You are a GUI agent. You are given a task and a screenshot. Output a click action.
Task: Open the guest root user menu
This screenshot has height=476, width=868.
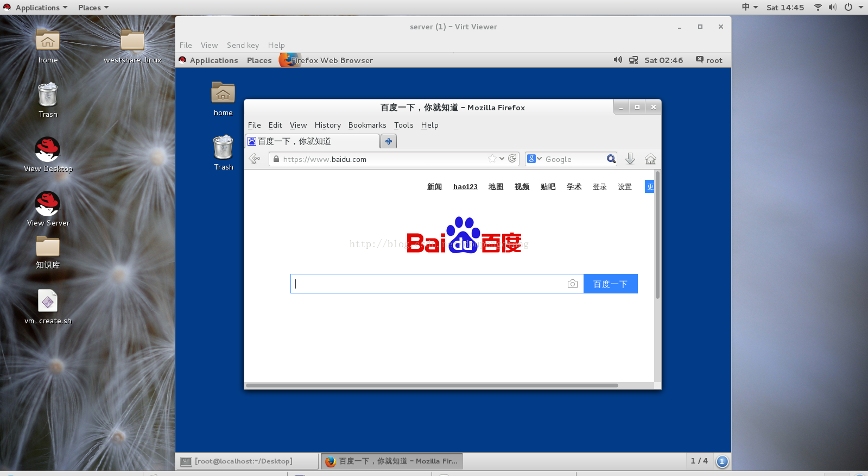709,60
